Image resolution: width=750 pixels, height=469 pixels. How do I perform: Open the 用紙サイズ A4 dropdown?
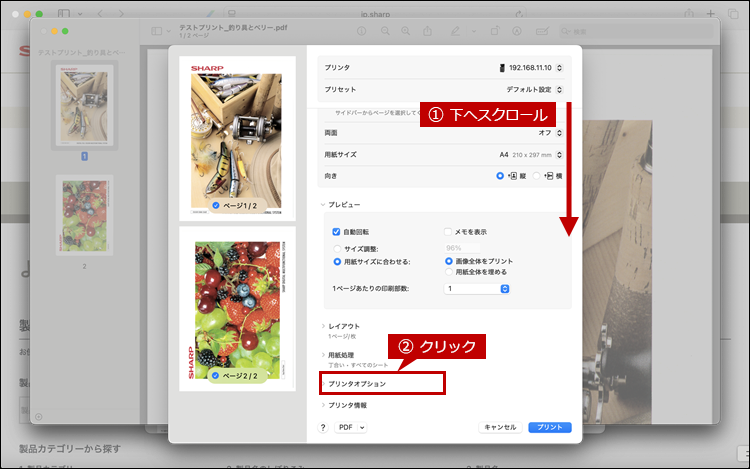534,155
